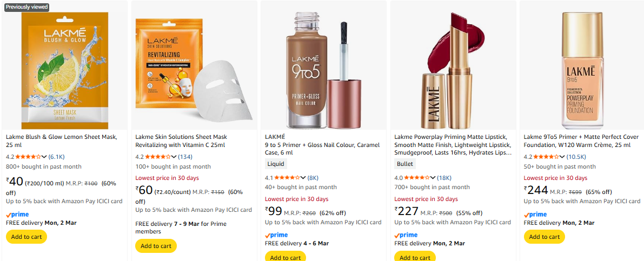The height and width of the screenshot is (261, 644).
Task: Open Caramel Case nail colour image
Action: pyautogui.click(x=323, y=66)
